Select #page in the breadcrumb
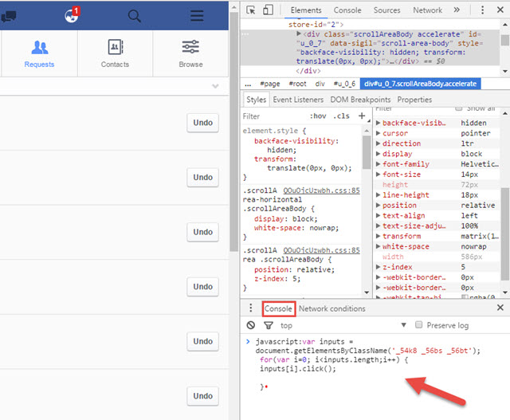 270,84
